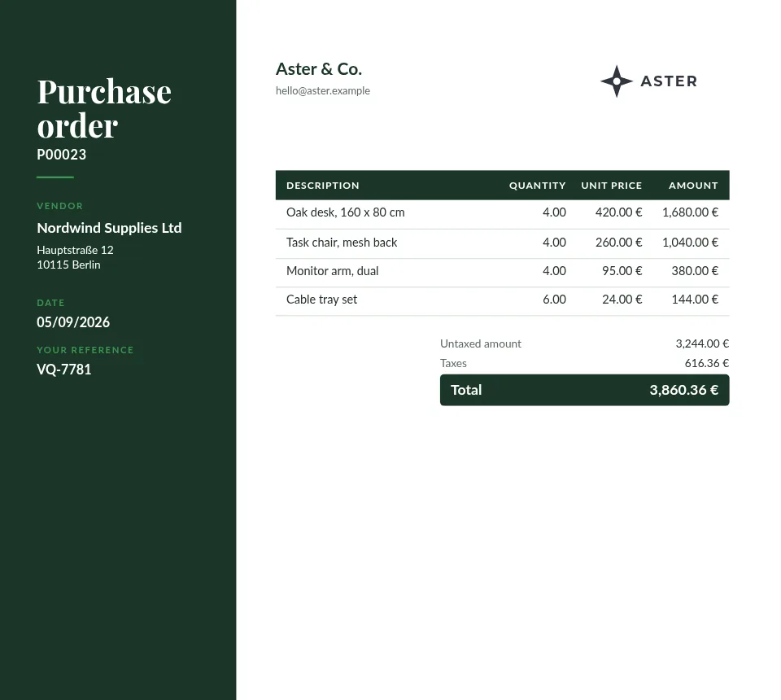Click the unit price 24.00 €

pos(622,300)
